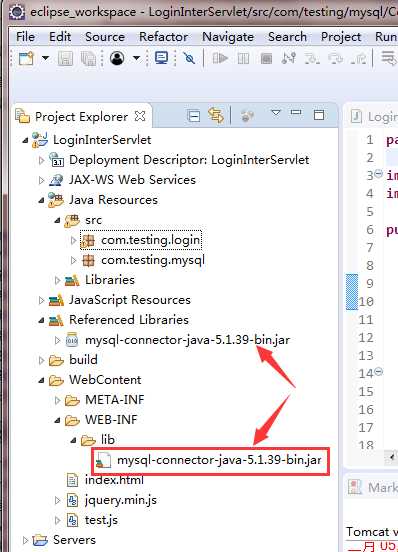Image resolution: width=398 pixels, height=552 pixels.
Task: Select com.testing.mysql package
Action: pos(153,260)
